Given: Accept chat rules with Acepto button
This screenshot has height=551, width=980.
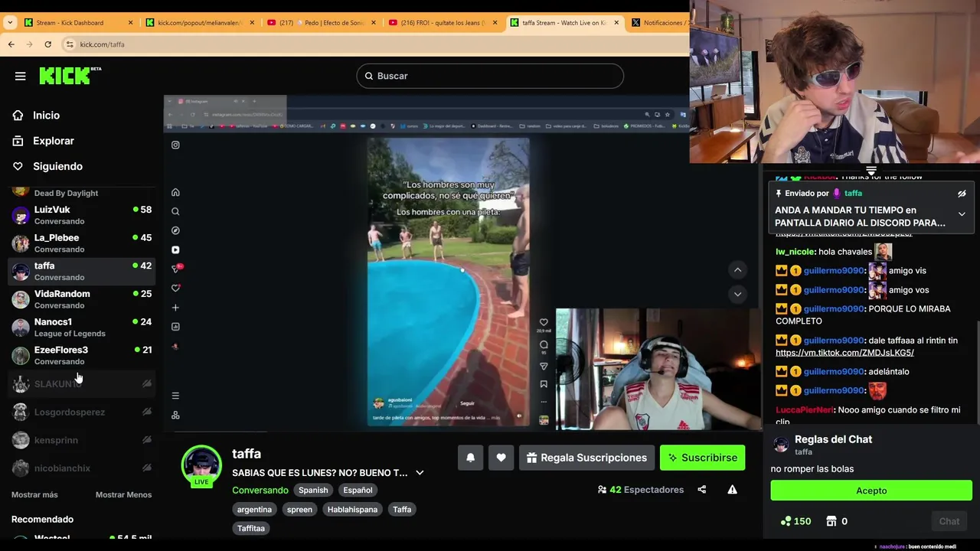Looking at the screenshot, I should tap(871, 491).
